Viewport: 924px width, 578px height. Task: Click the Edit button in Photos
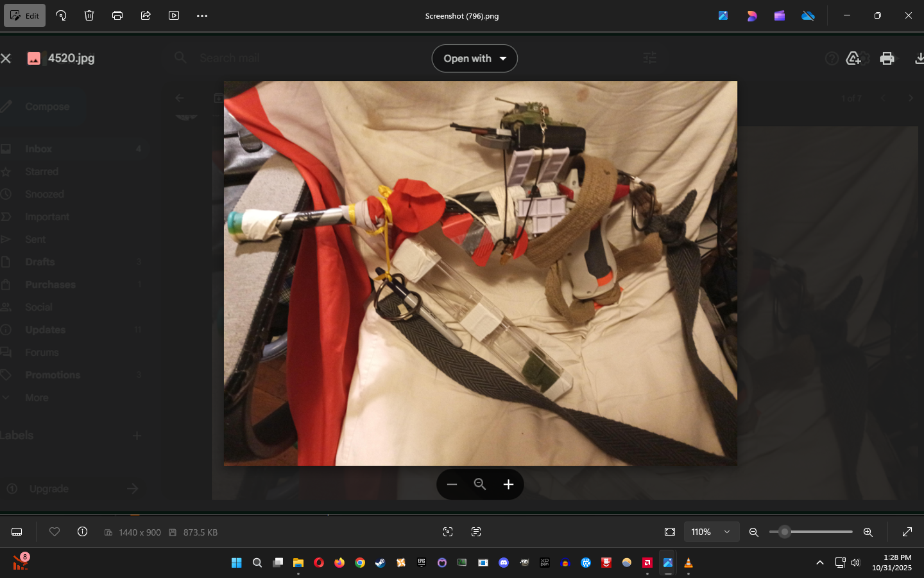[25, 15]
